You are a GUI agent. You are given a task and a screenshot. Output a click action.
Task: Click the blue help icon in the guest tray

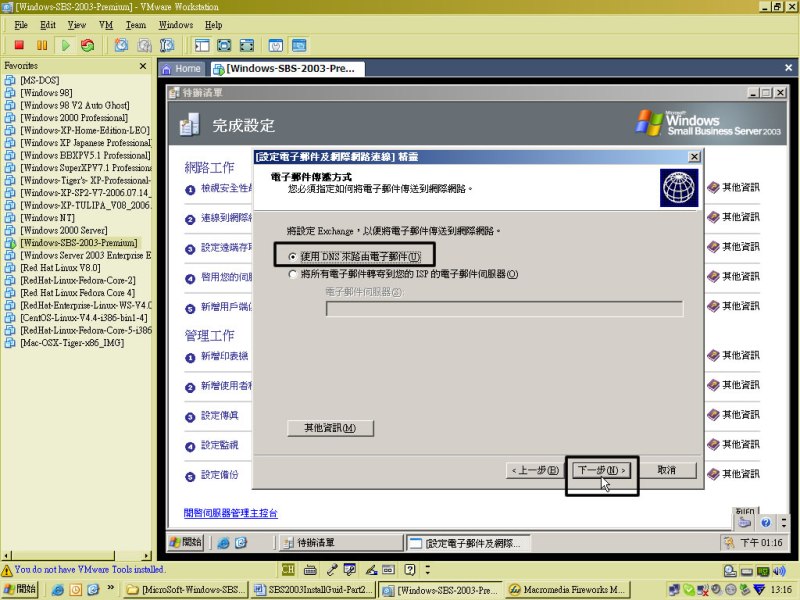coord(765,522)
